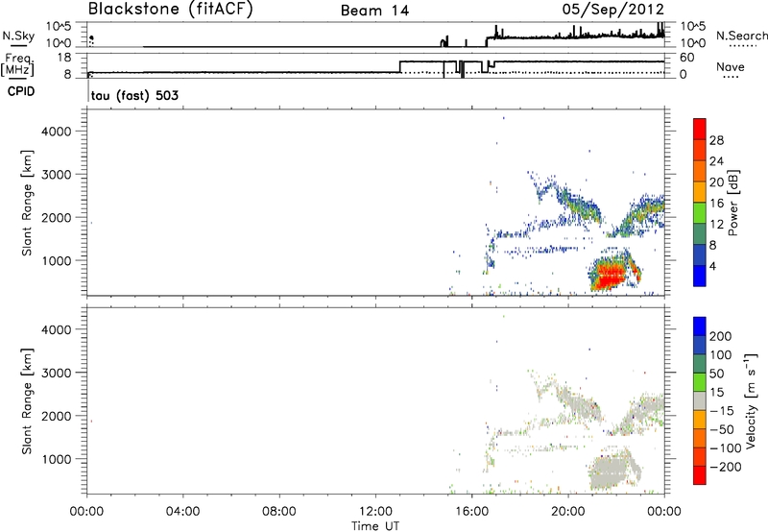The image size is (768, 532).
Task: Click the 'Velocity [m s-1]' colorbar label
Action: coord(751,400)
